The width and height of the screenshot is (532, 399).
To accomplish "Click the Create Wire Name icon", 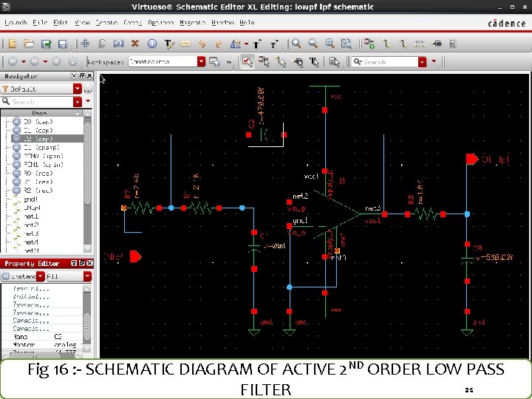I will pos(420,44).
